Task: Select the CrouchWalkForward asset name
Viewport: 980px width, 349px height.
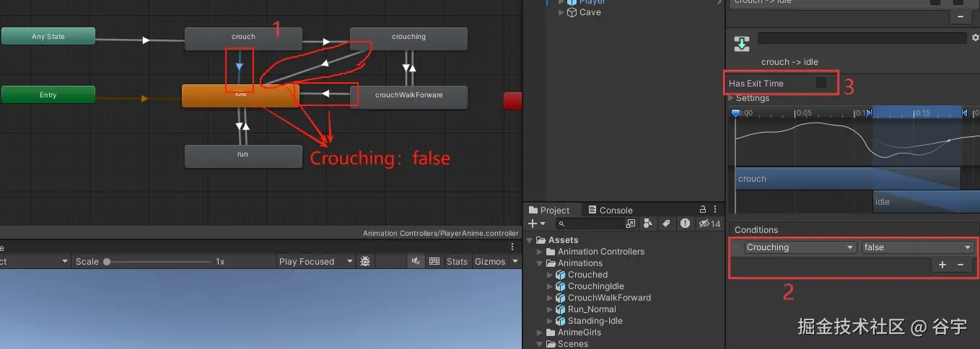Action: click(609, 298)
